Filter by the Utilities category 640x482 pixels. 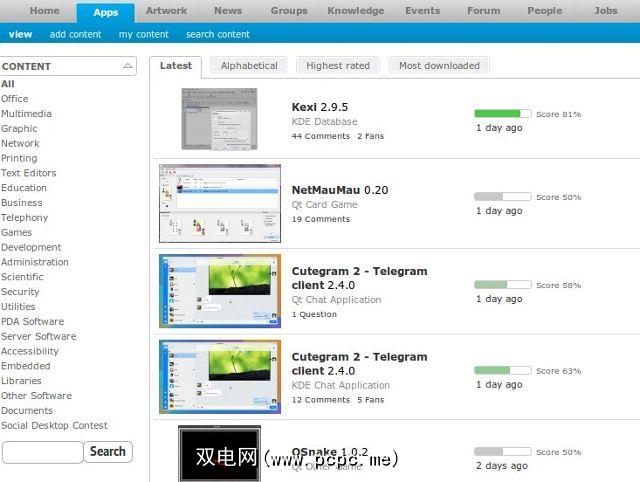coord(18,307)
